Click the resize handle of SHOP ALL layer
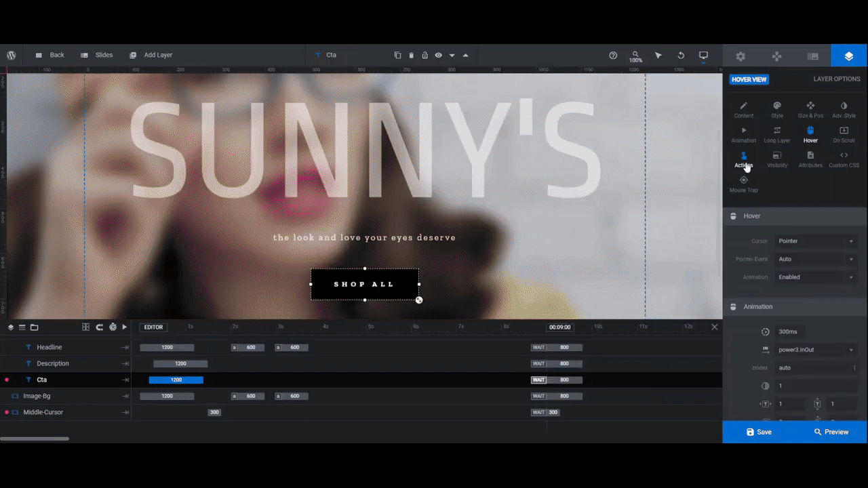This screenshot has width=868, height=488. (x=419, y=300)
